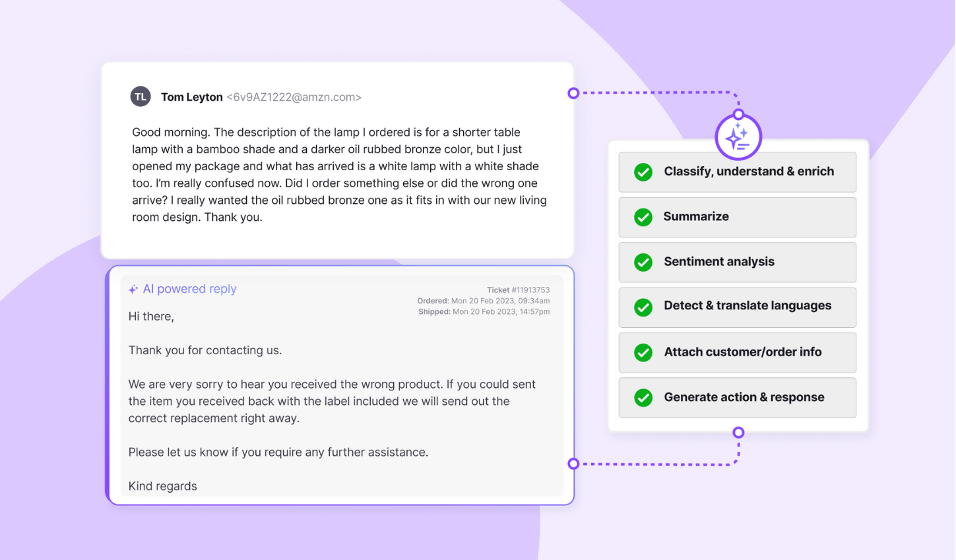
Task: Click the connector dot atop the AI sparkle circle
Action: (x=738, y=114)
